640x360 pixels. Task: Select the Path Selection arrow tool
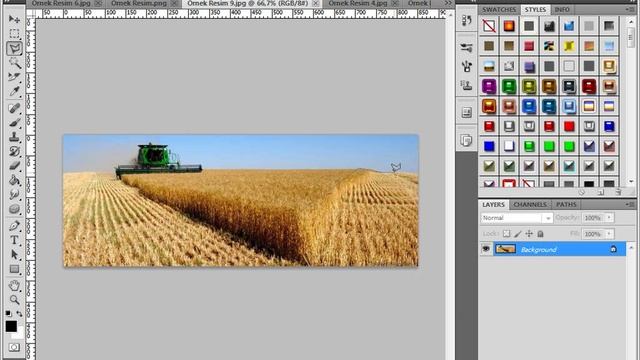(14, 255)
